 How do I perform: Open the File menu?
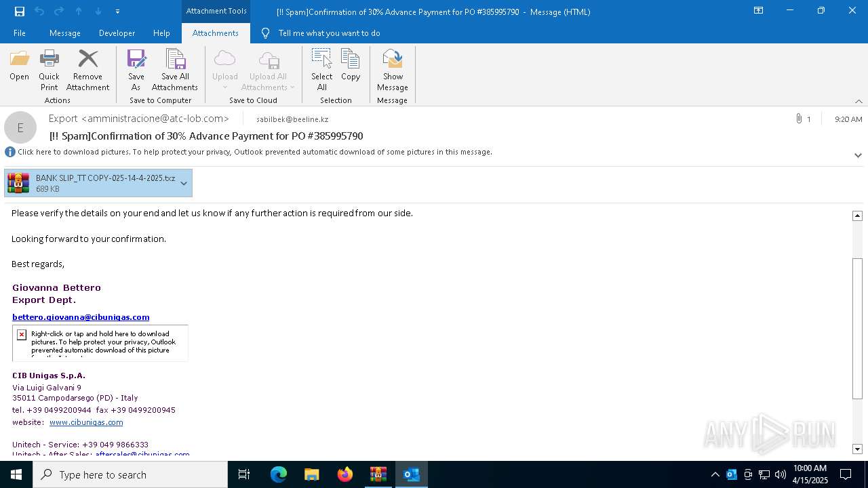pos(20,33)
